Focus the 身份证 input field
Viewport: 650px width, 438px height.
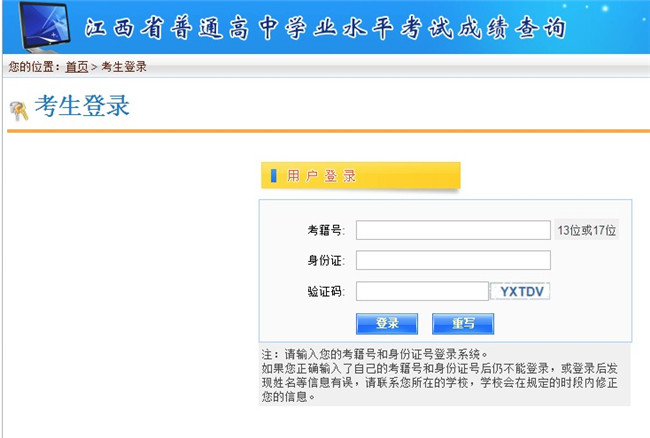452,261
